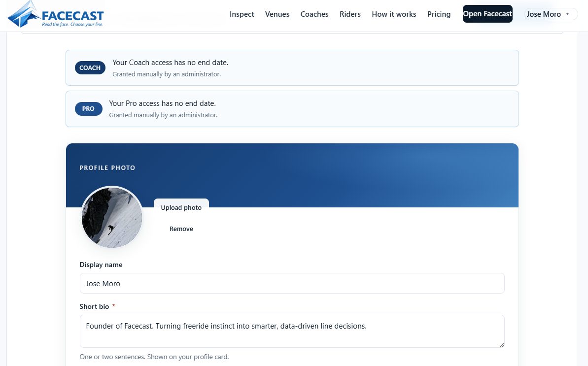Image resolution: width=588 pixels, height=366 pixels.
Task: Click 'Granted manually' text under Coach access
Action: 167,74
